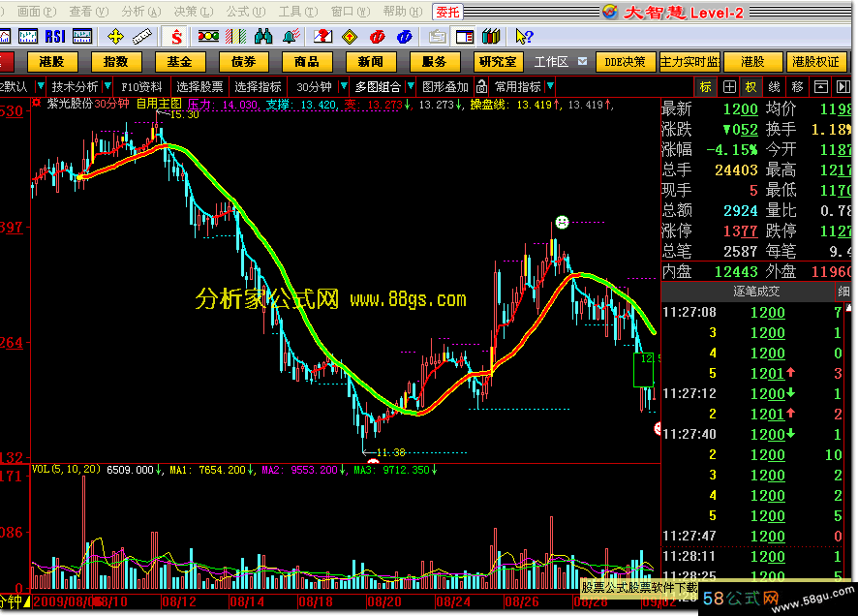Viewport: 858px width, 616px height.
Task: Open the 决策(L) menu
Action: [x=193, y=12]
